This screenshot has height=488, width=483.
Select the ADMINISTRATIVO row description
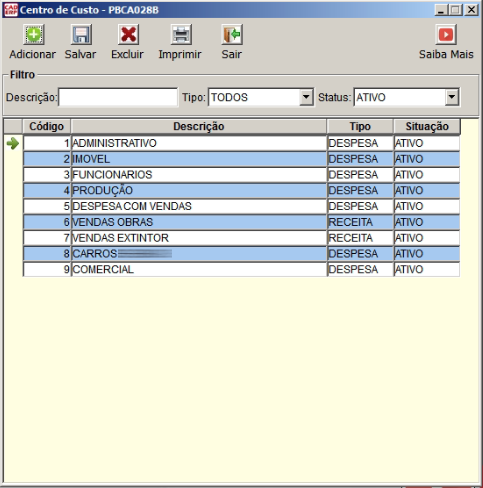[199, 143]
